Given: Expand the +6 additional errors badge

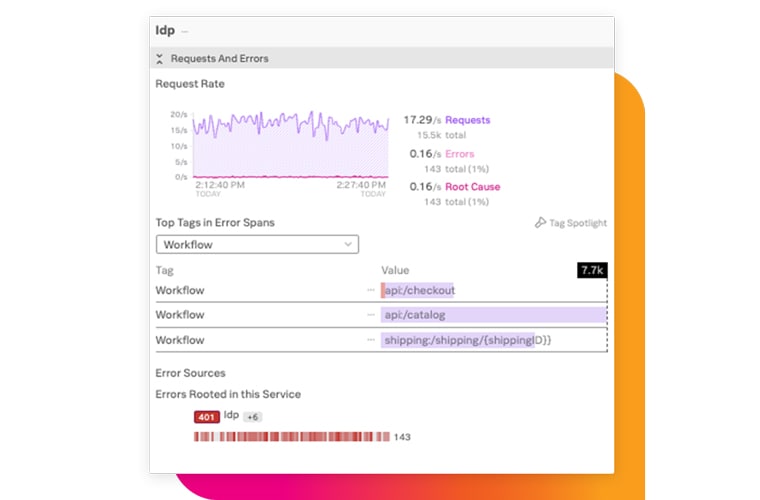Looking at the screenshot, I should click(253, 417).
